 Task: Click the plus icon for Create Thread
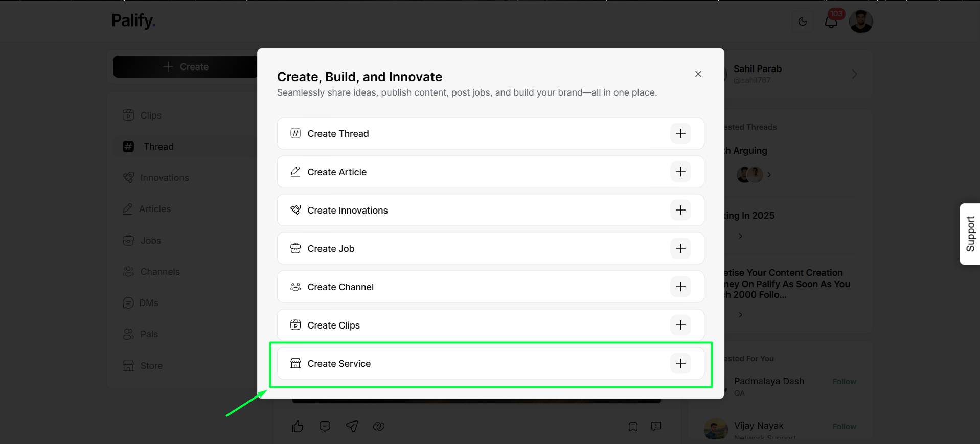click(x=680, y=133)
